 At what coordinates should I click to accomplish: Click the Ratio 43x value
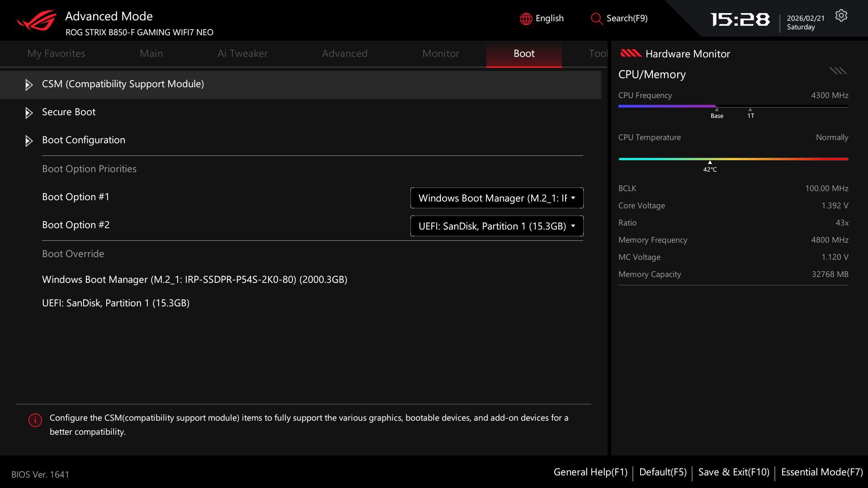[842, 223]
